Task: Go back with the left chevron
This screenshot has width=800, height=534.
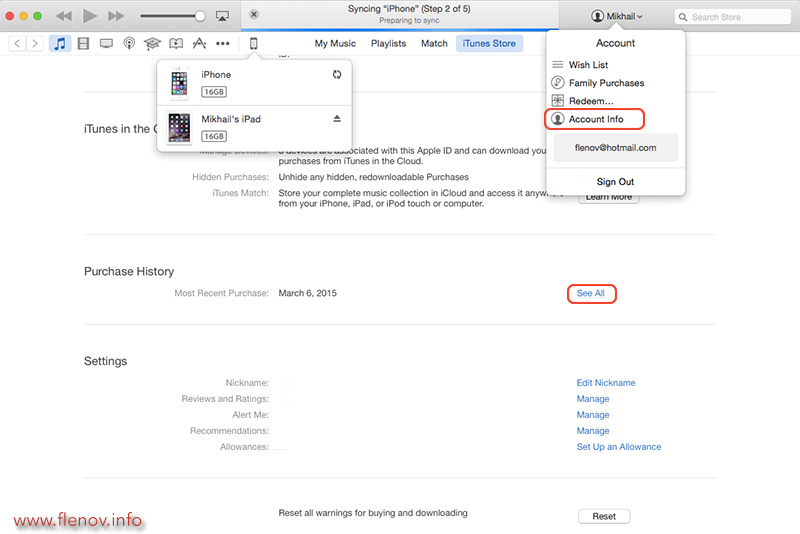Action: coord(17,43)
